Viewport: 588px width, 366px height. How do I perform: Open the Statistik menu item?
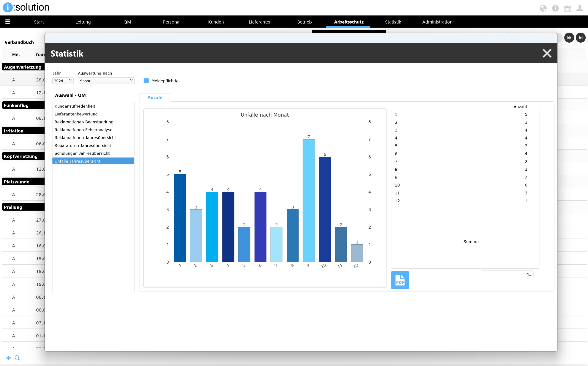(x=393, y=22)
